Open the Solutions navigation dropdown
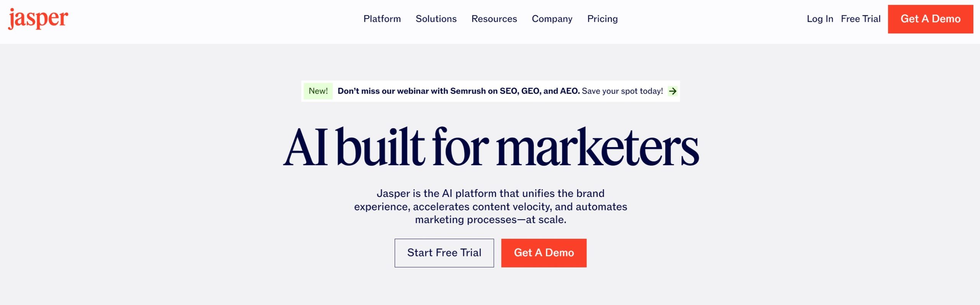This screenshot has height=305, width=980. [x=436, y=19]
